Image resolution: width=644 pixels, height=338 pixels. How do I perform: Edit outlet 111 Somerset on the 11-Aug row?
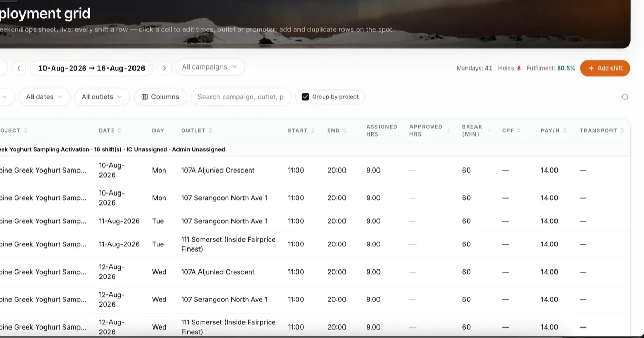point(228,244)
